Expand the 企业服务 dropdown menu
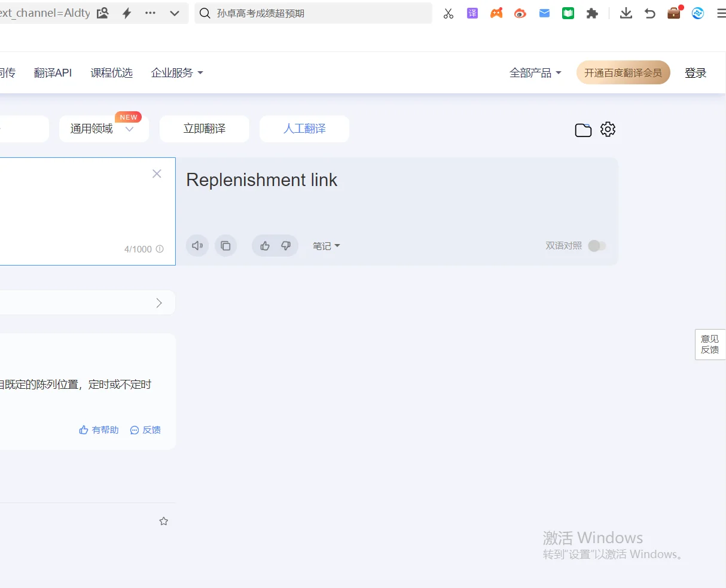 tap(177, 73)
